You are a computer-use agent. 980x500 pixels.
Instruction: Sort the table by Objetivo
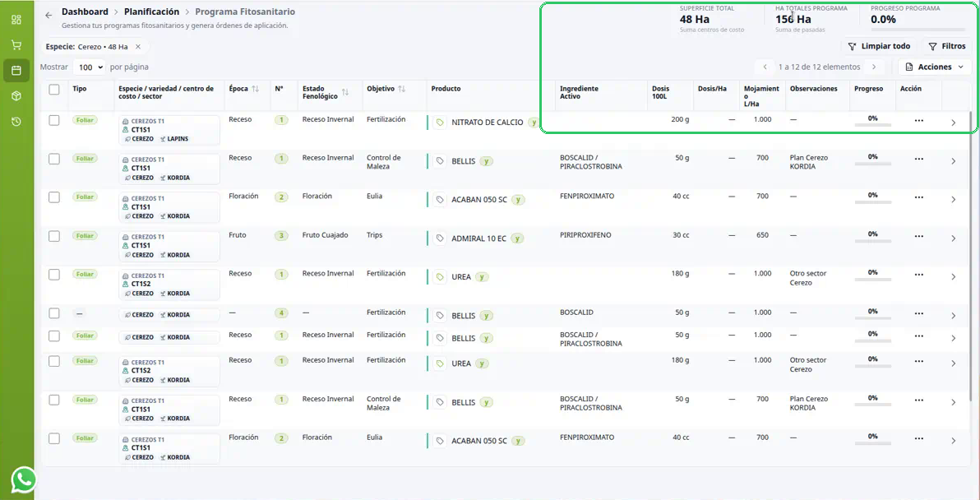402,90
